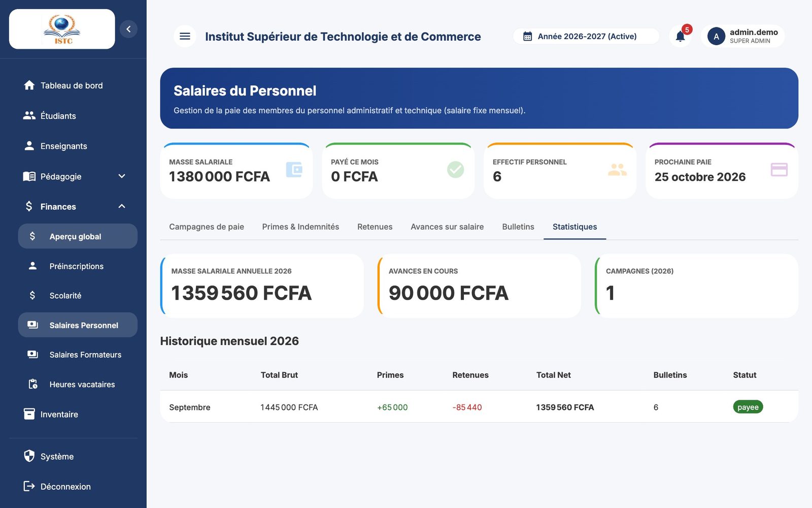Click the Étudiants group icon
Viewport: 812px width, 508px height.
[29, 115]
